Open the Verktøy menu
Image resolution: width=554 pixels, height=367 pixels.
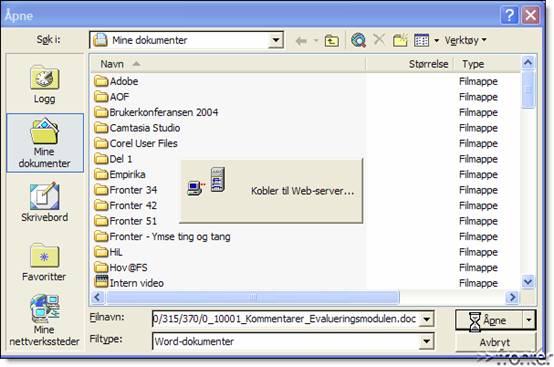pyautogui.click(x=465, y=41)
